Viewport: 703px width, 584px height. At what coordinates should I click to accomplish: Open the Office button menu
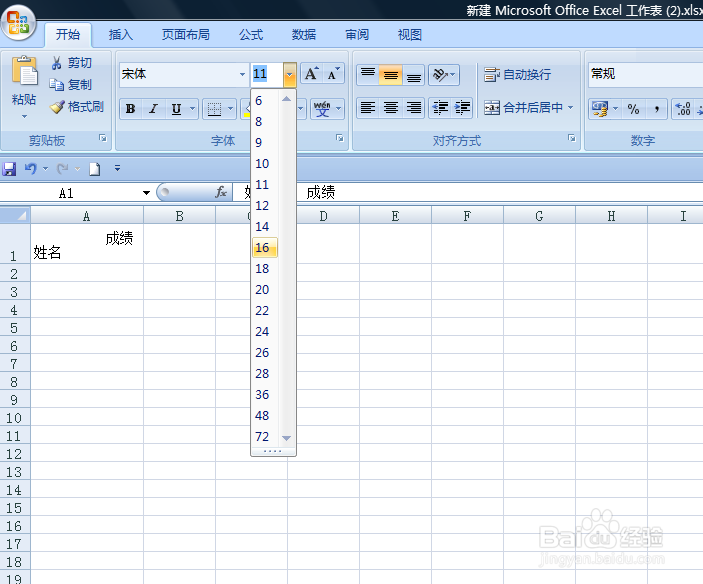pyautogui.click(x=18, y=22)
